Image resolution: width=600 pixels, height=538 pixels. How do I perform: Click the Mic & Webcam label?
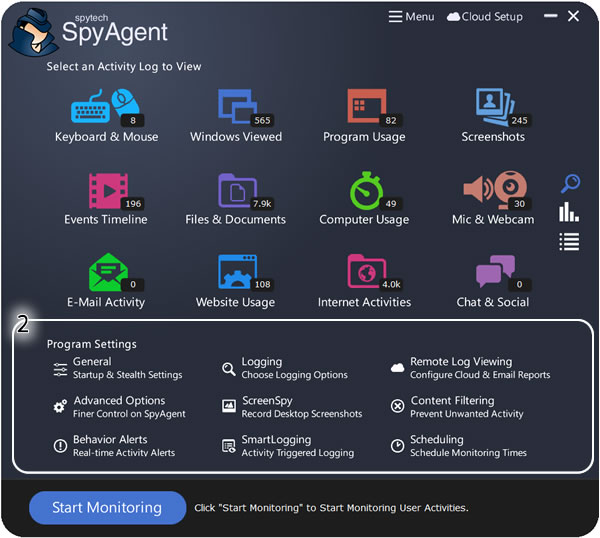coord(493,220)
